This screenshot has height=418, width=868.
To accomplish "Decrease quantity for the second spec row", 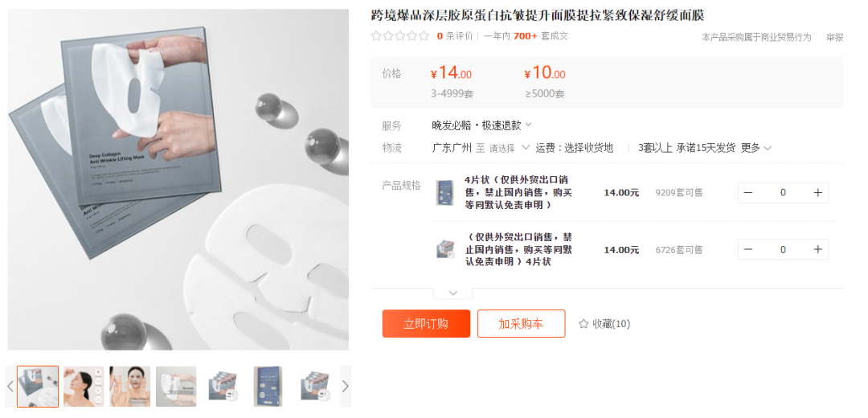I will point(748,250).
